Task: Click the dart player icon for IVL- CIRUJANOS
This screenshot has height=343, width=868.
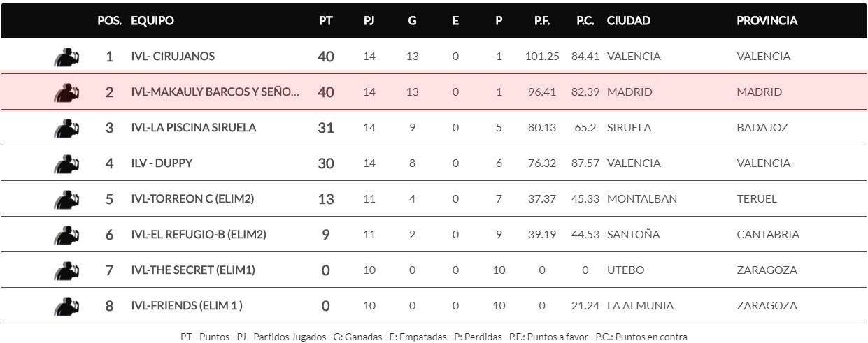Action: [66, 57]
